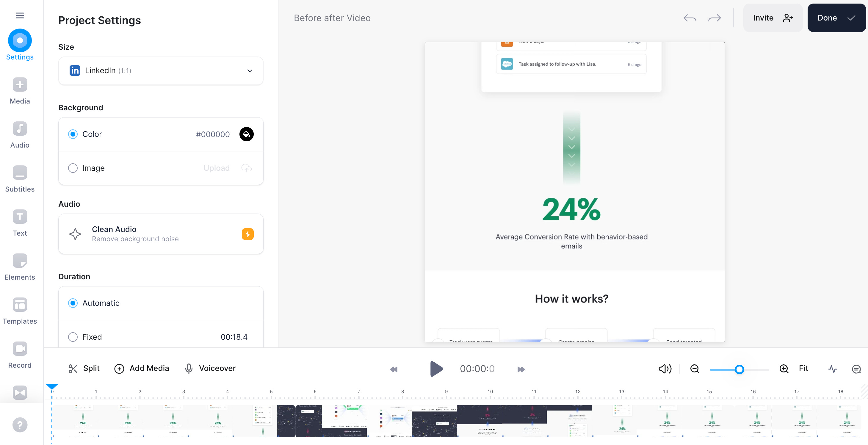The width and height of the screenshot is (868, 445).
Task: Open the Subtitles sidebar panel
Action: click(20, 179)
